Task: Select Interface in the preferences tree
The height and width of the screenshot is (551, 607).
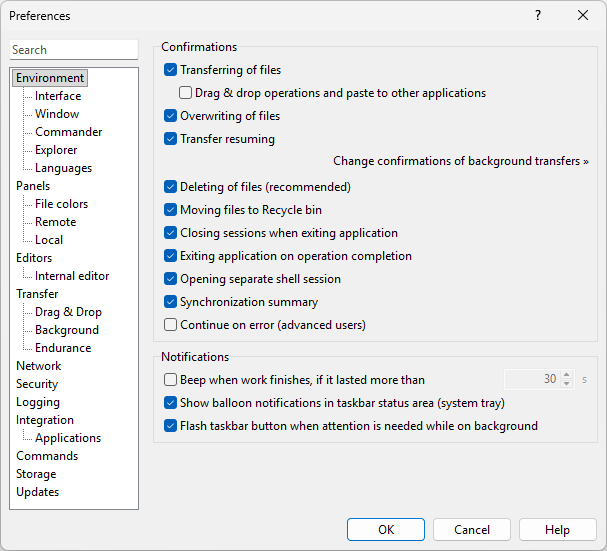Action: [x=58, y=96]
